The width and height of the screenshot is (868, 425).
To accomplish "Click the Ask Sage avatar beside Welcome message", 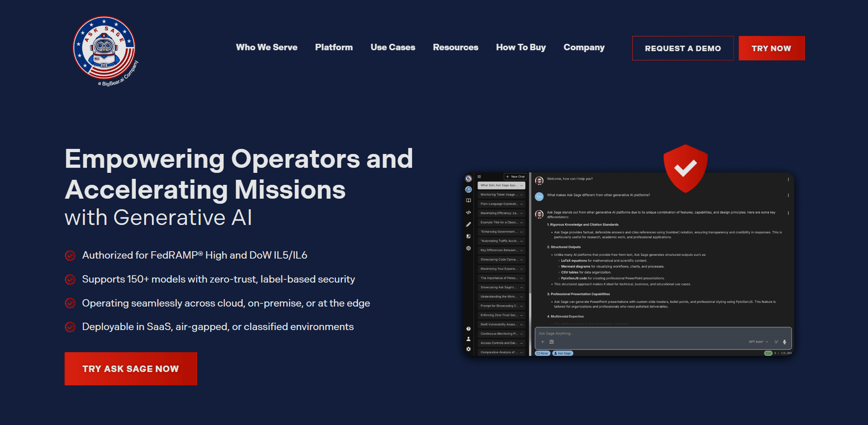I will pyautogui.click(x=539, y=180).
